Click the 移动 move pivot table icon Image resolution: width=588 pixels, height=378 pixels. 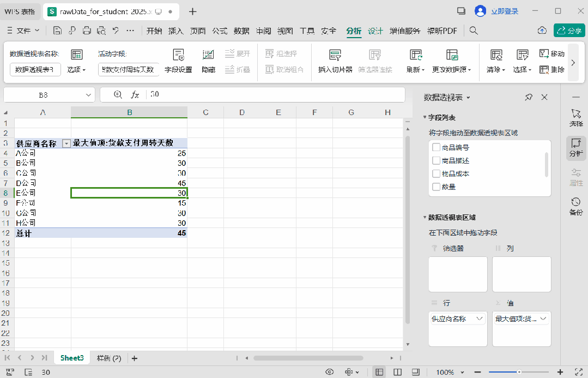(552, 53)
